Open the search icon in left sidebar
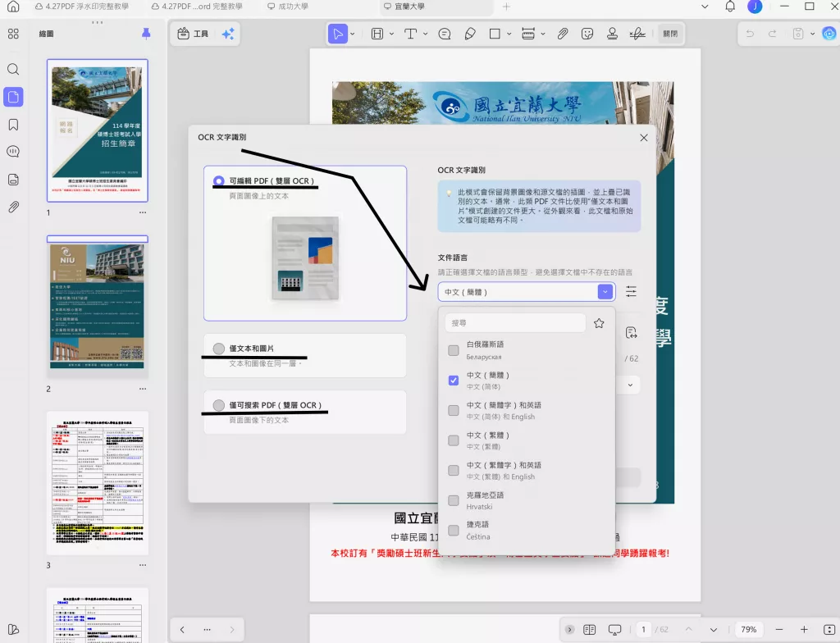Viewport: 840px width, 643px height. 13,69
